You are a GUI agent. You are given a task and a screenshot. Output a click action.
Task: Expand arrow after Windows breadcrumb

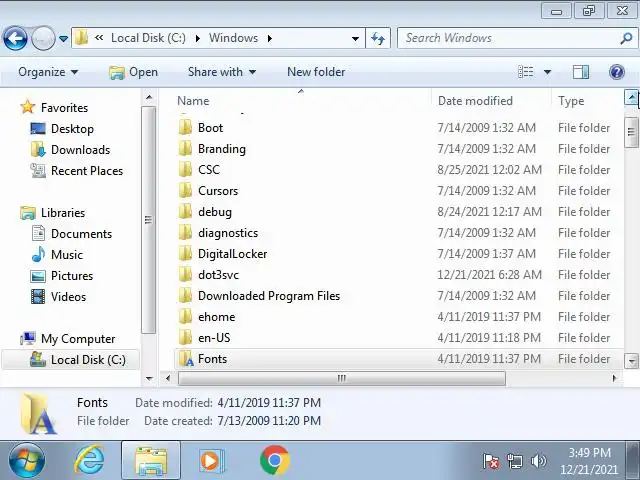click(x=270, y=38)
